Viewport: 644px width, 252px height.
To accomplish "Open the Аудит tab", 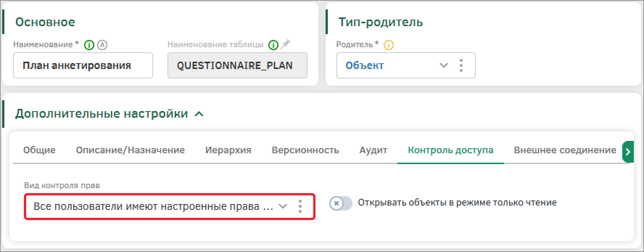I will (373, 150).
